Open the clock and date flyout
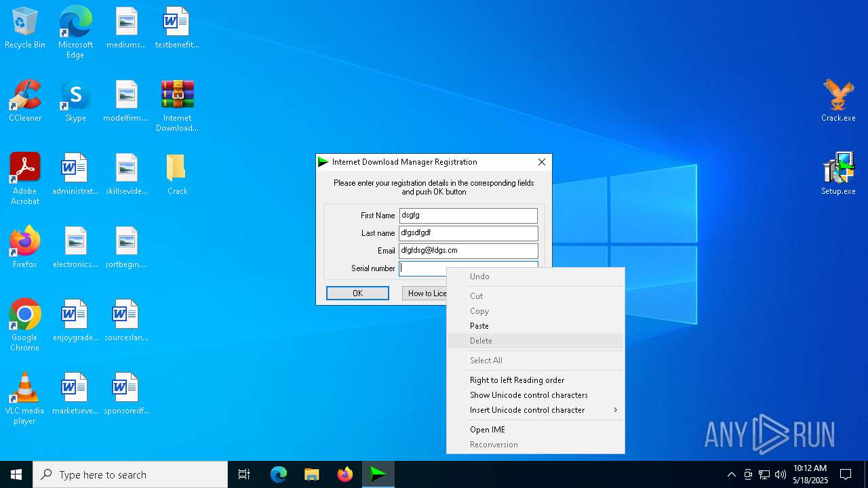The height and width of the screenshot is (488, 868). pos(810,474)
